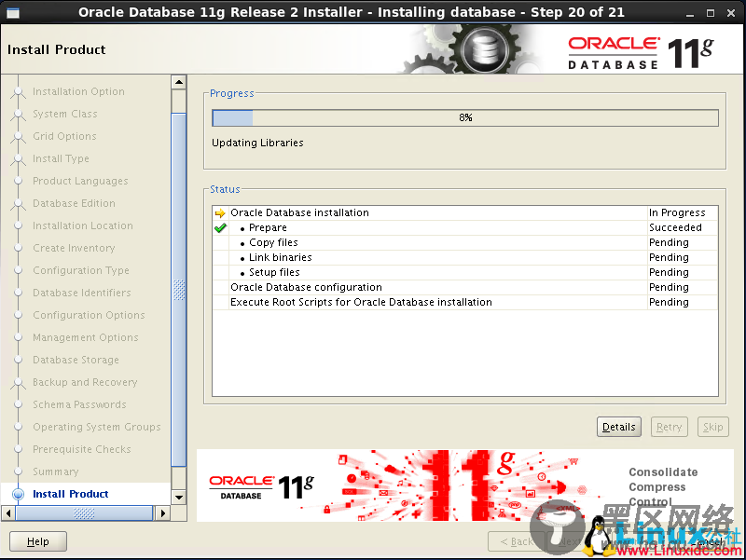Viewport: 746px width, 560px height.
Task: Select the Grid Options step
Action: coord(64,136)
